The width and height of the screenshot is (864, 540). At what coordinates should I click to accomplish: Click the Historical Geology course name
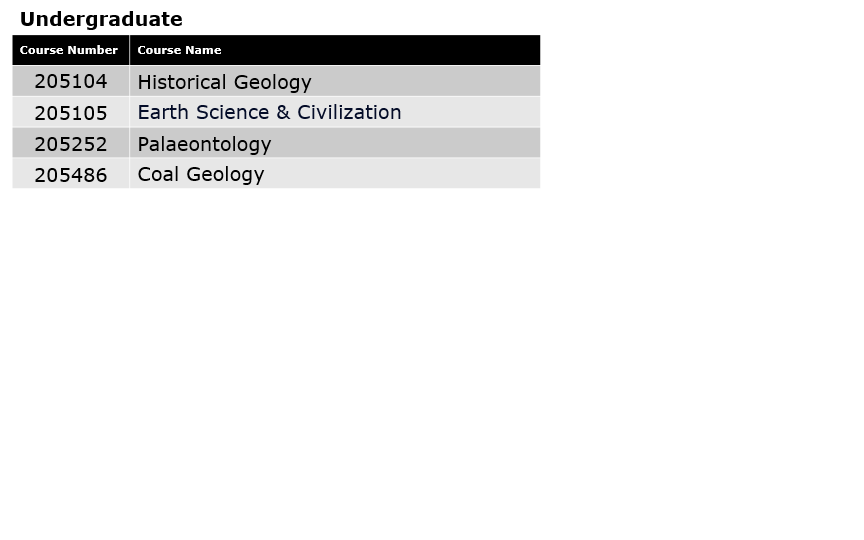224,82
